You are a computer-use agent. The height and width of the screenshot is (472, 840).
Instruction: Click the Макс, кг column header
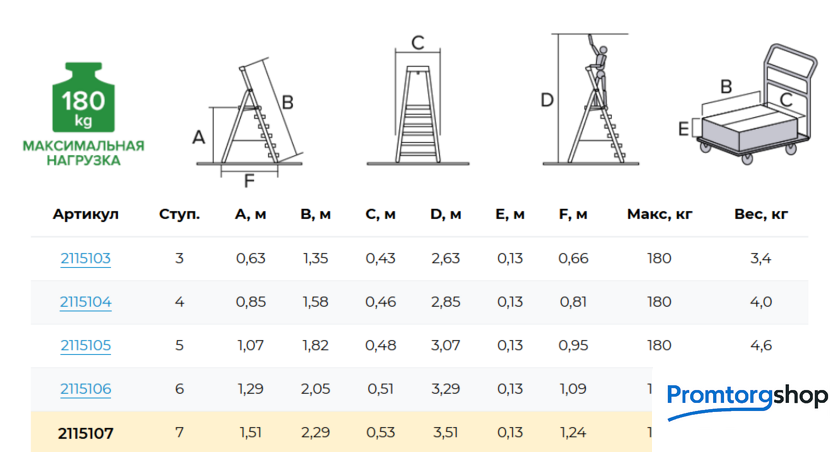tap(659, 214)
